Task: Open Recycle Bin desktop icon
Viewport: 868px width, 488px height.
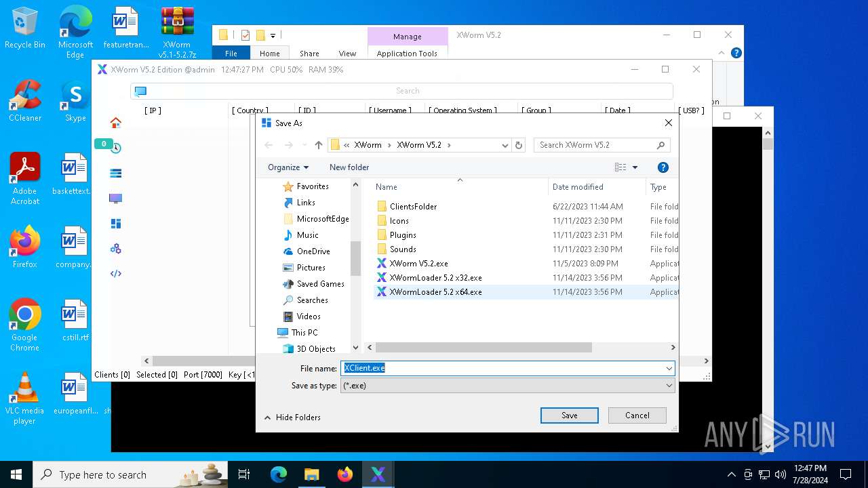Action: tap(25, 28)
